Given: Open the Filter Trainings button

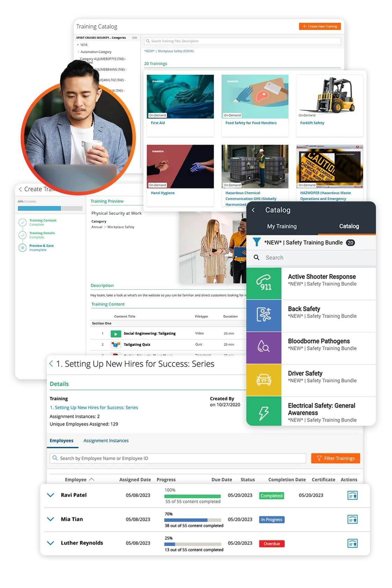Looking at the screenshot, I should (x=335, y=458).
